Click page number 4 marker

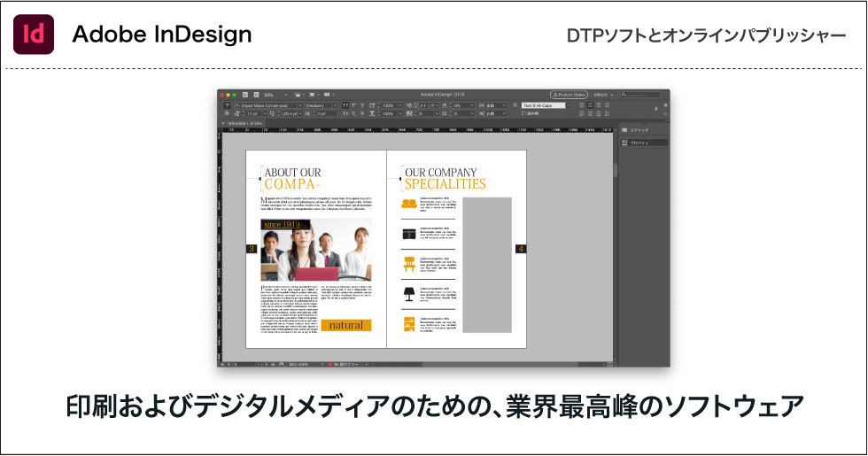point(521,249)
